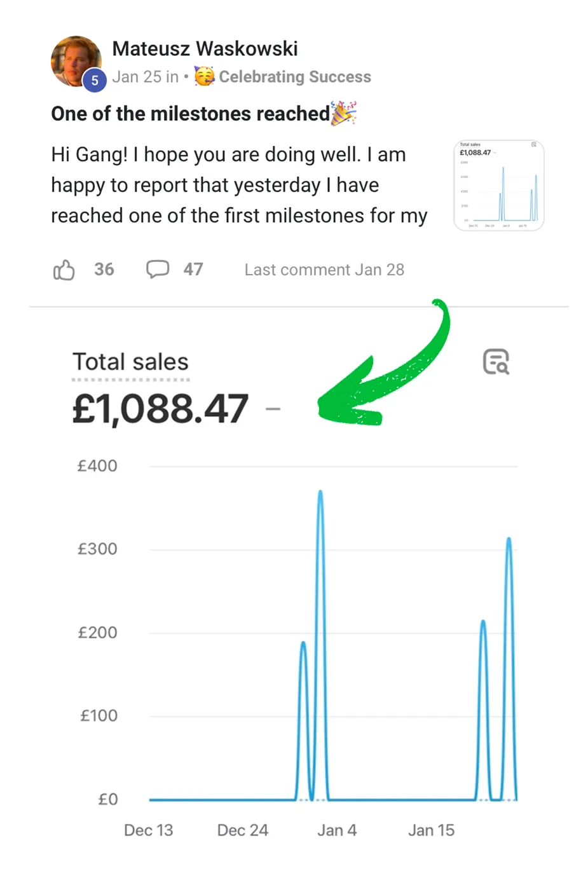588x892 pixels.
Task: Click the Celebrating Success emoji icon
Action: point(204,77)
